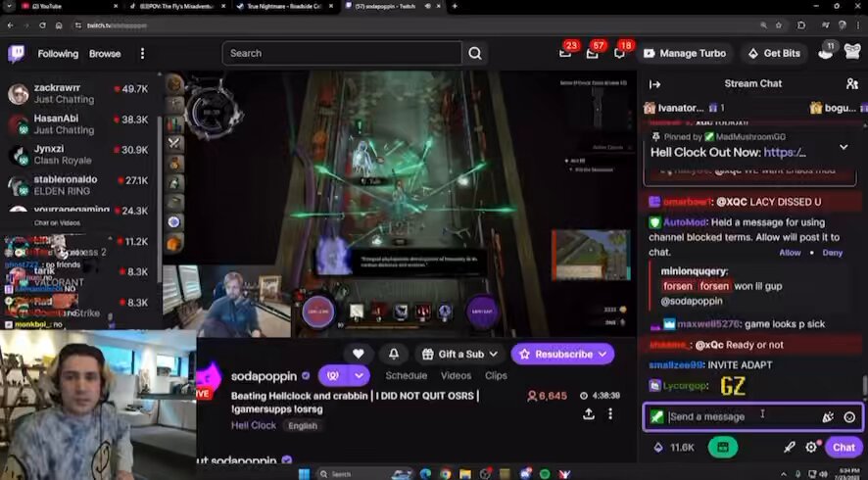This screenshot has height=480, width=868.
Task: Click the maxwell5276 username in chat
Action: pos(708,324)
